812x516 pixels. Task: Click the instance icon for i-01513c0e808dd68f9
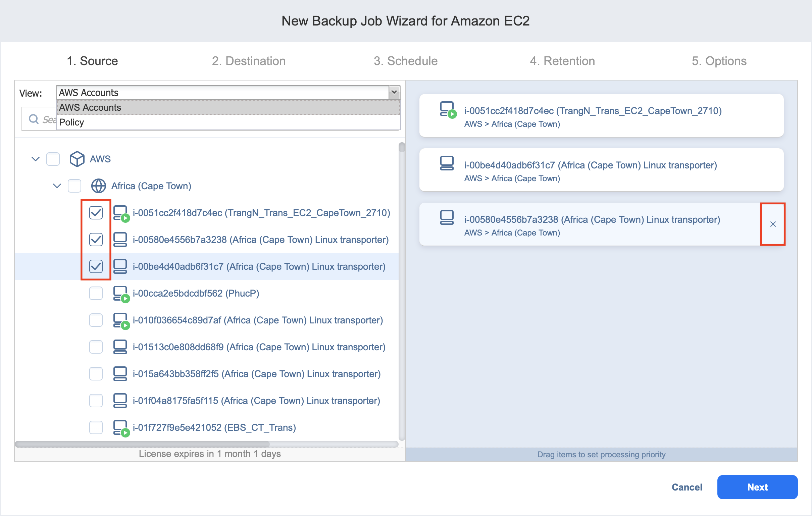[x=120, y=347]
